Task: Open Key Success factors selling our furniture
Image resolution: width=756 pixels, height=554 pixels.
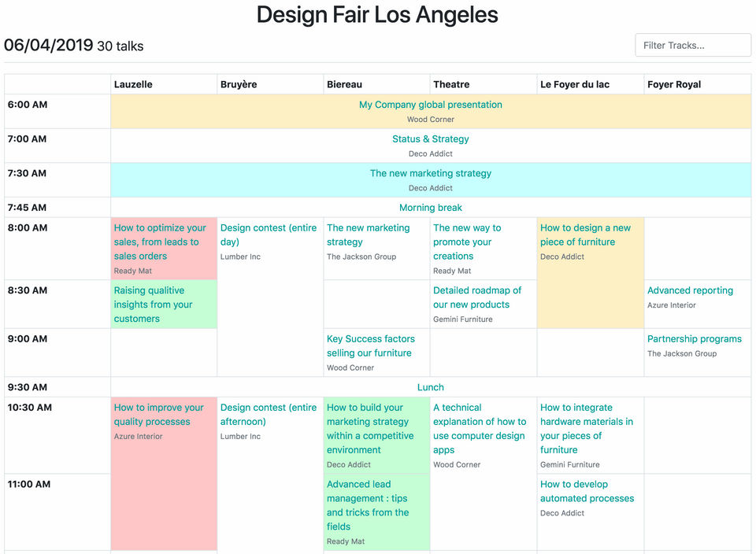Action: click(x=370, y=345)
